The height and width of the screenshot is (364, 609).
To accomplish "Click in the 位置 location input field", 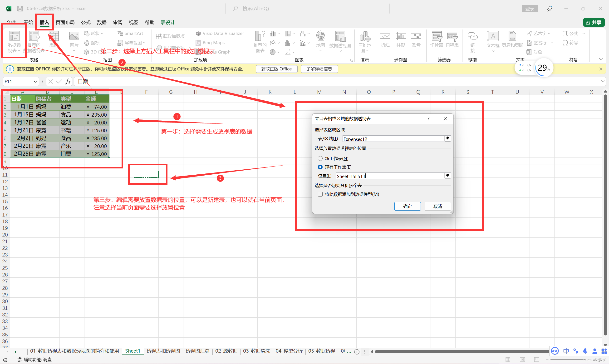I will [390, 176].
